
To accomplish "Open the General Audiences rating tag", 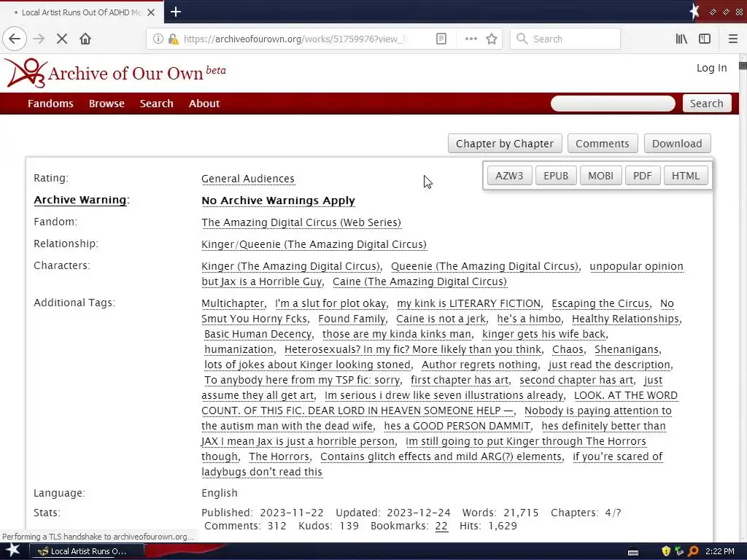I will [x=248, y=179].
